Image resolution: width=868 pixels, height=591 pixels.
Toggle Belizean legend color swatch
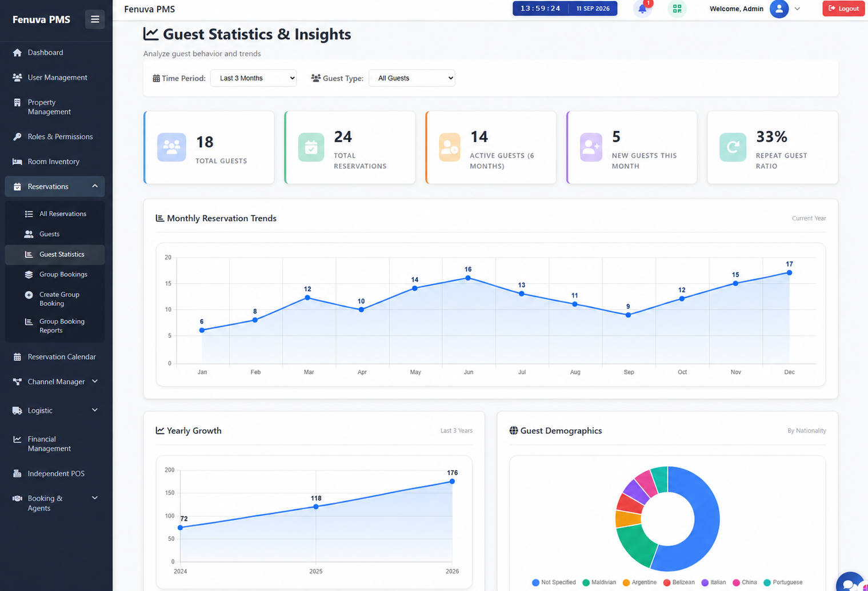point(667,582)
